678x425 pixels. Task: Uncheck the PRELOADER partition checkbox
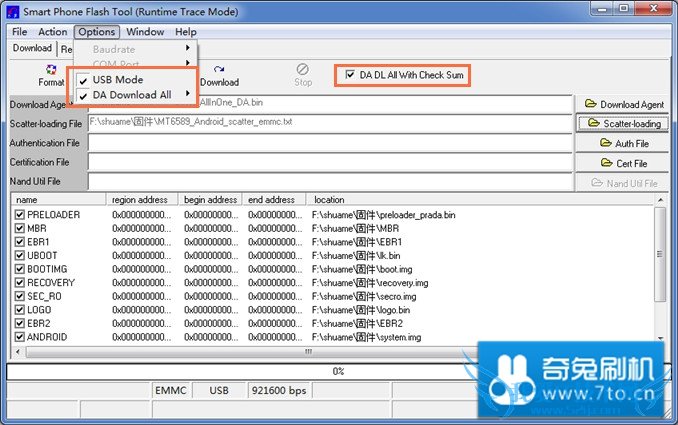[x=19, y=214]
